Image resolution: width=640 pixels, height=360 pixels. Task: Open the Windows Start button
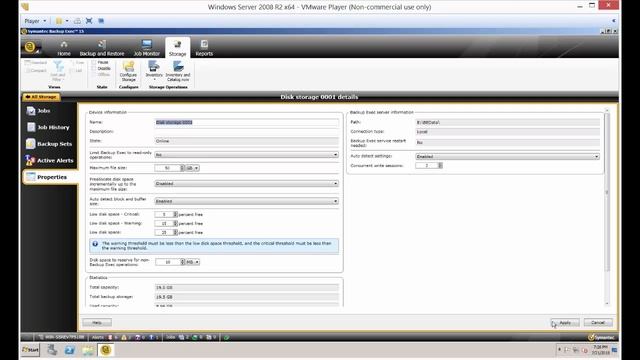[30, 350]
